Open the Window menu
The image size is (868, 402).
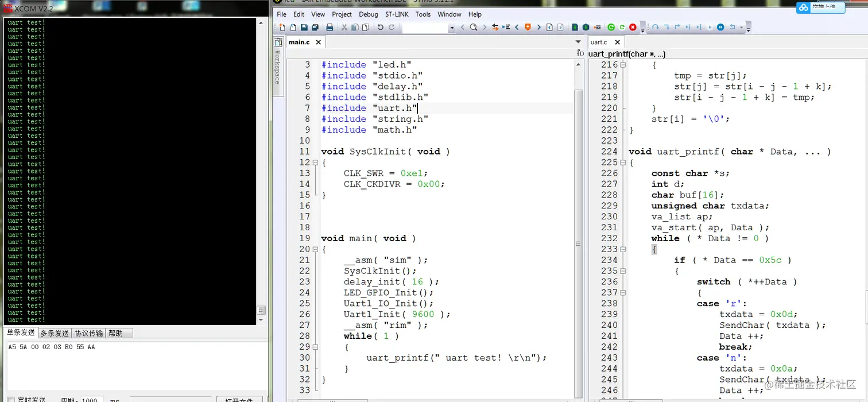pos(449,14)
